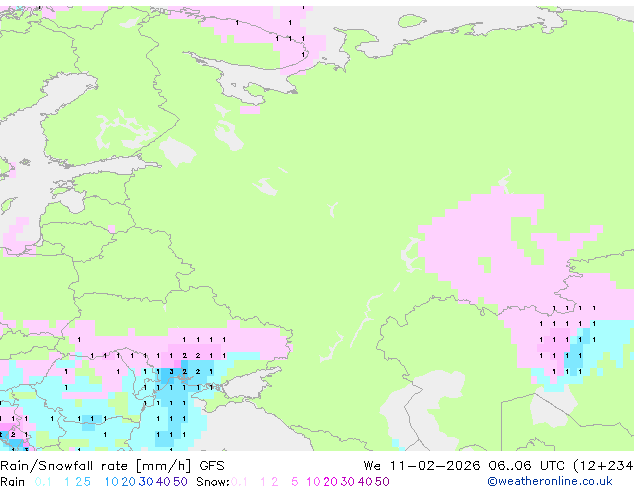Pick the Rain legend value 0.1
This screenshot has width=634, height=490.
coord(43,482)
